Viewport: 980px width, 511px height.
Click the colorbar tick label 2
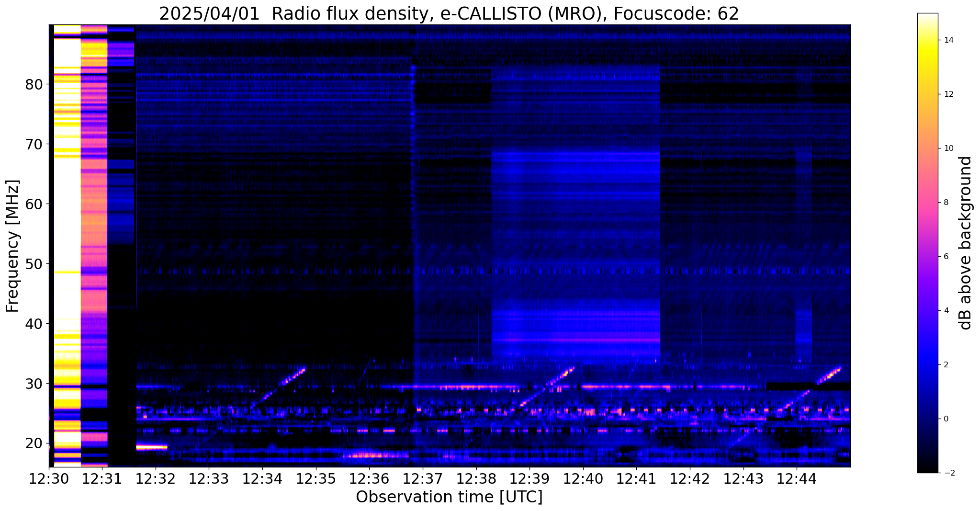pos(946,365)
